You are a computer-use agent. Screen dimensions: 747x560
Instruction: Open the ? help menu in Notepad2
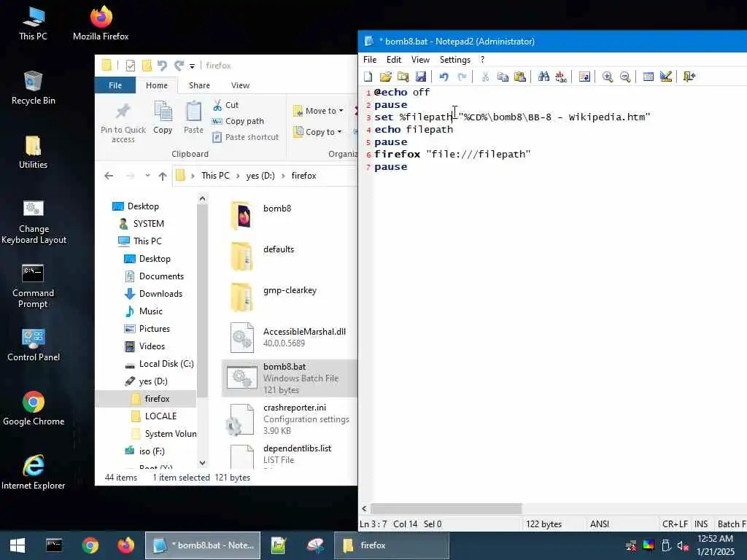point(482,60)
